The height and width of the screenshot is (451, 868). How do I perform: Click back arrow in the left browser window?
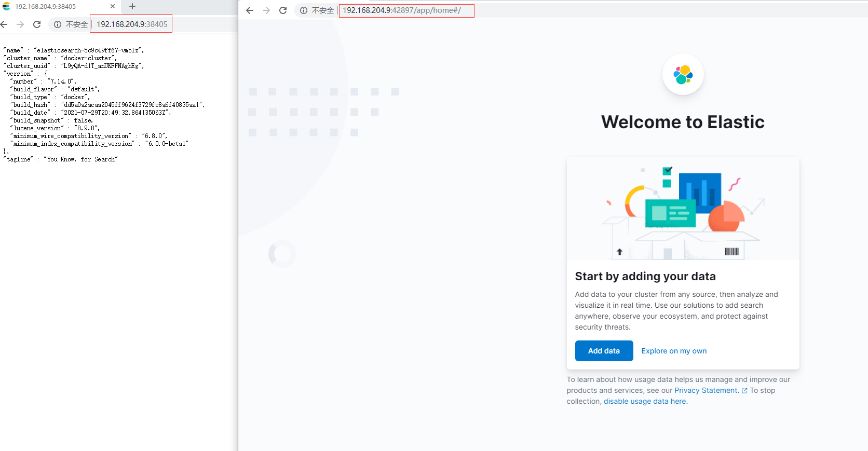pos(4,24)
